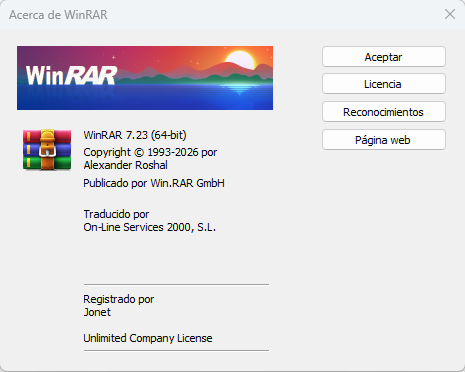Viewport: 465px width, 372px height.
Task: Click the "Copyright © 1993-2026 por" line
Action: coord(150,152)
